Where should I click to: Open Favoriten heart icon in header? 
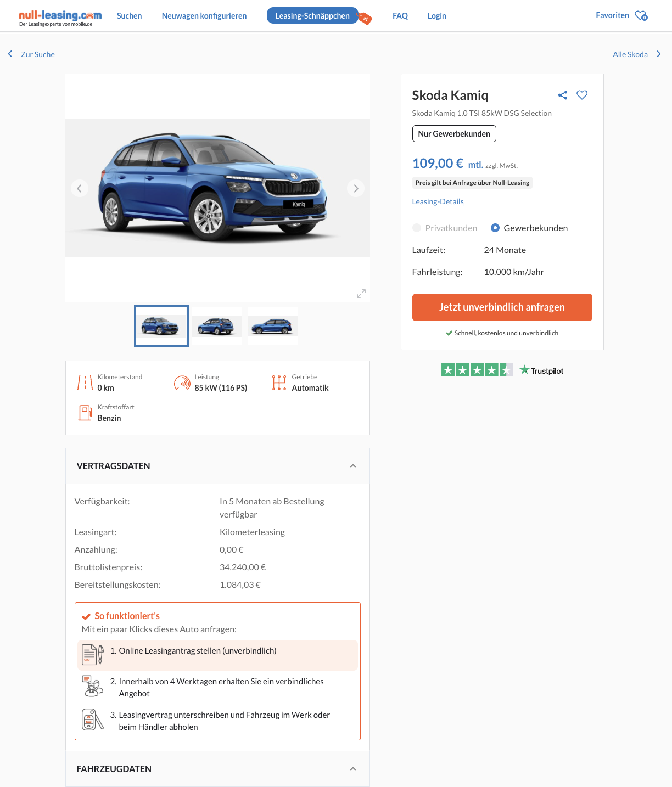[x=641, y=15]
